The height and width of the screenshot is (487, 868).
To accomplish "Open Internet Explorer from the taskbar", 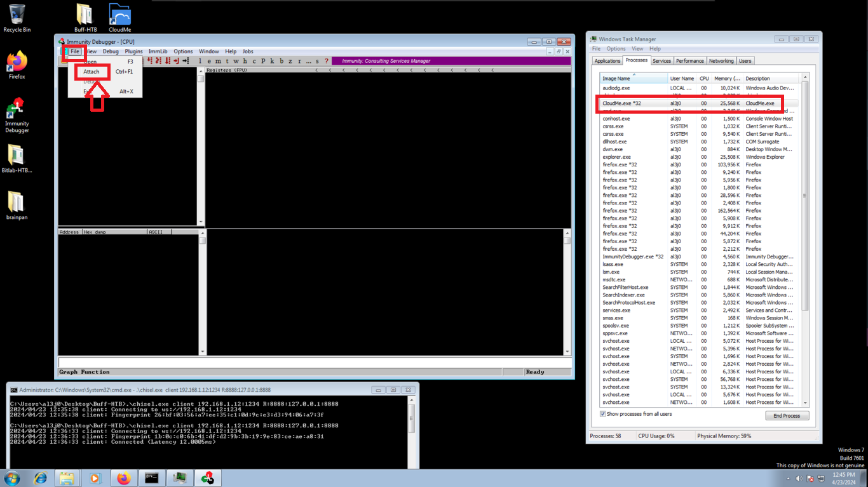I will pos(41,478).
